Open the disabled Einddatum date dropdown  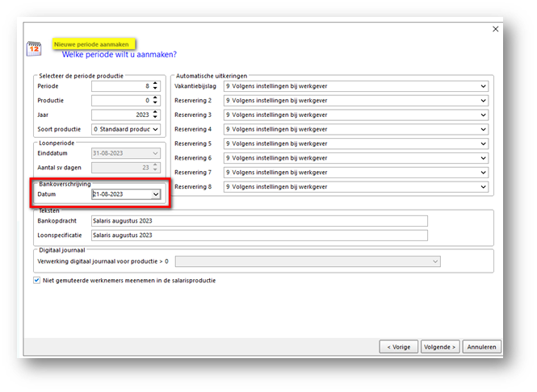[155, 153]
